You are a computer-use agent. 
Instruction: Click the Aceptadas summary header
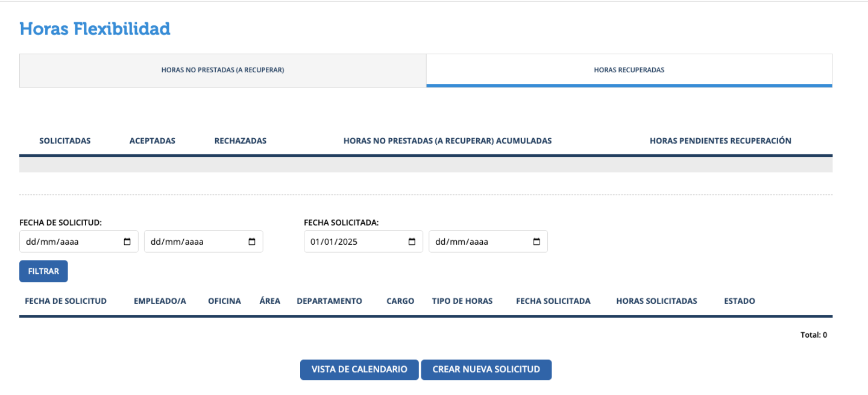tap(153, 141)
